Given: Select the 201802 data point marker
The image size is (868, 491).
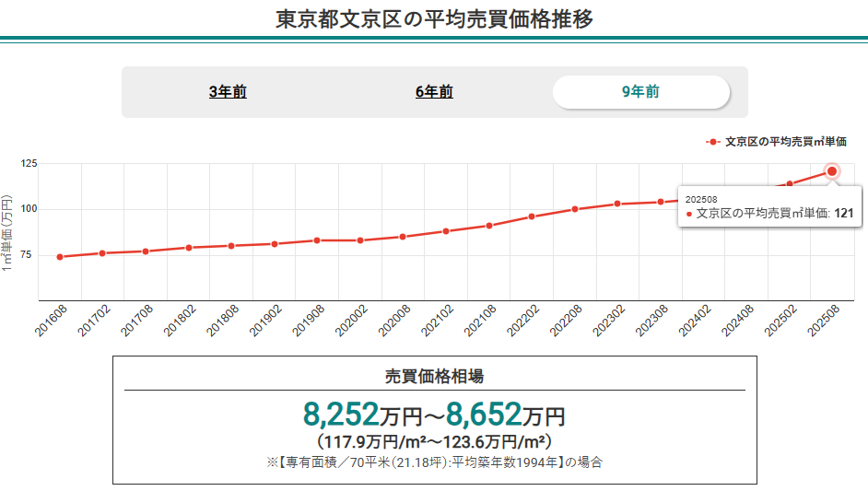Looking at the screenshot, I should pos(188,248).
